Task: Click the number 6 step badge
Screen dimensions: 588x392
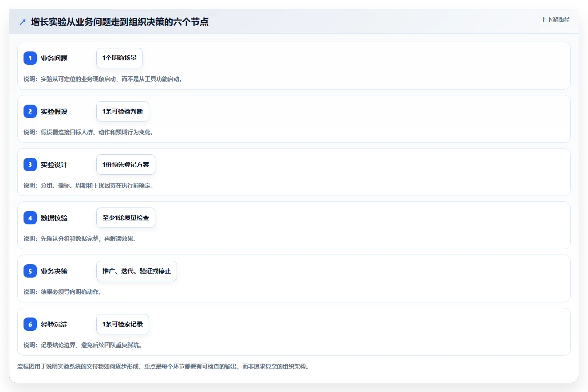Action: coord(30,324)
